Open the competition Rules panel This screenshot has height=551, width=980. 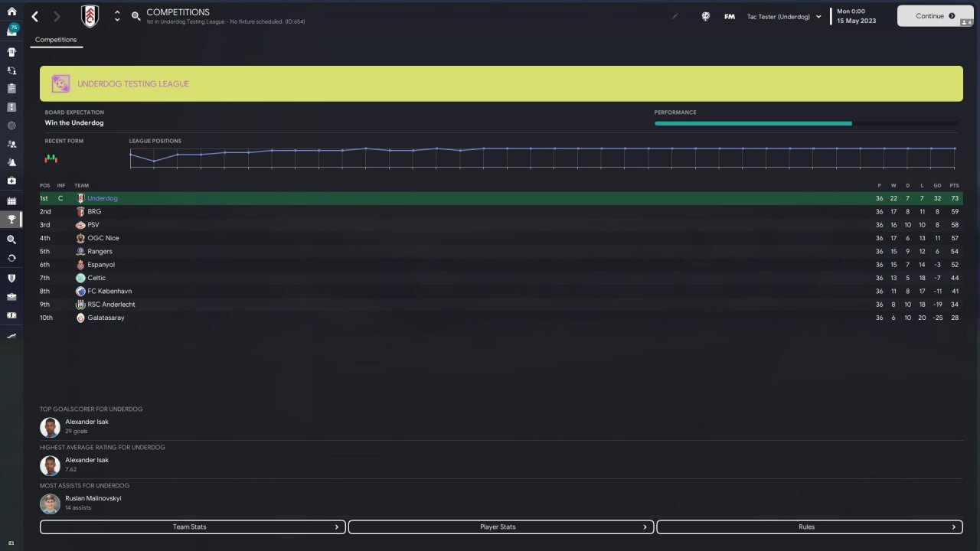click(x=810, y=527)
